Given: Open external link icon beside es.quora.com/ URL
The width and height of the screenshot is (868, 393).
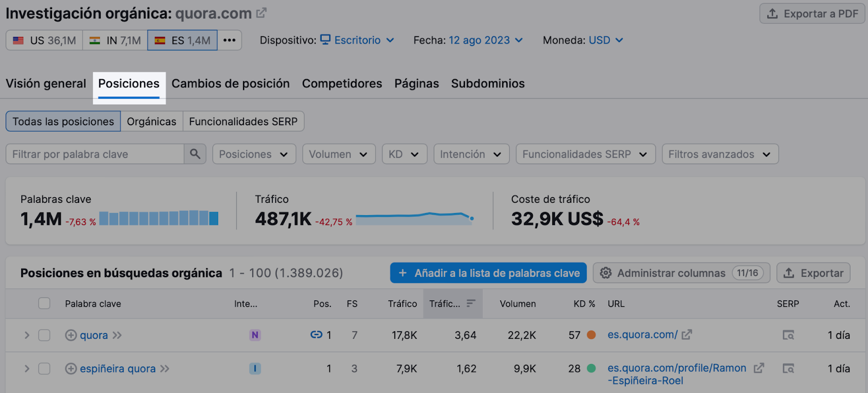Looking at the screenshot, I should [x=687, y=334].
